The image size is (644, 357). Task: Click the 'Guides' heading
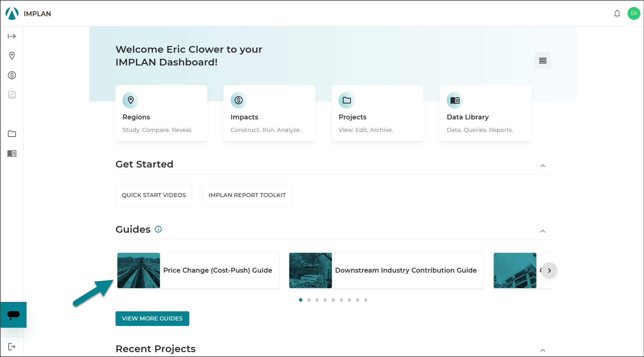click(133, 229)
